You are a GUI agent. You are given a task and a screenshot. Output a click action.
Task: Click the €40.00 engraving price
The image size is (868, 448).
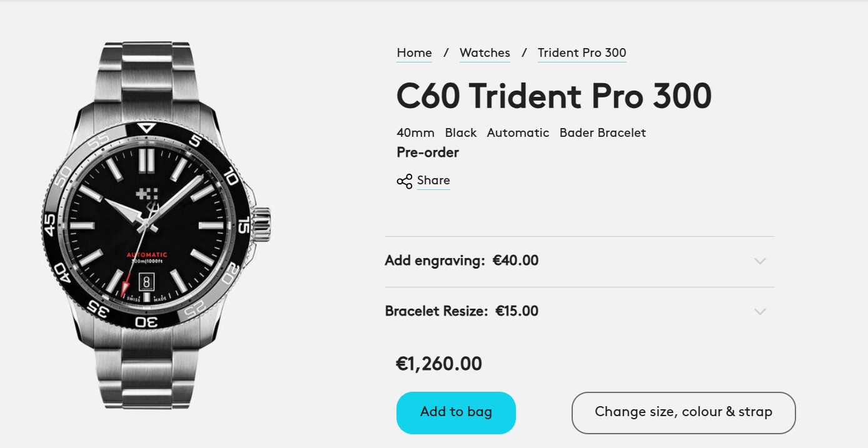tap(515, 261)
